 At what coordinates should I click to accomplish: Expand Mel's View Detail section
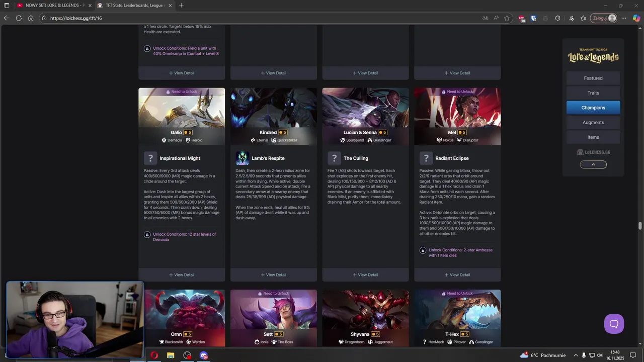pyautogui.click(x=457, y=275)
